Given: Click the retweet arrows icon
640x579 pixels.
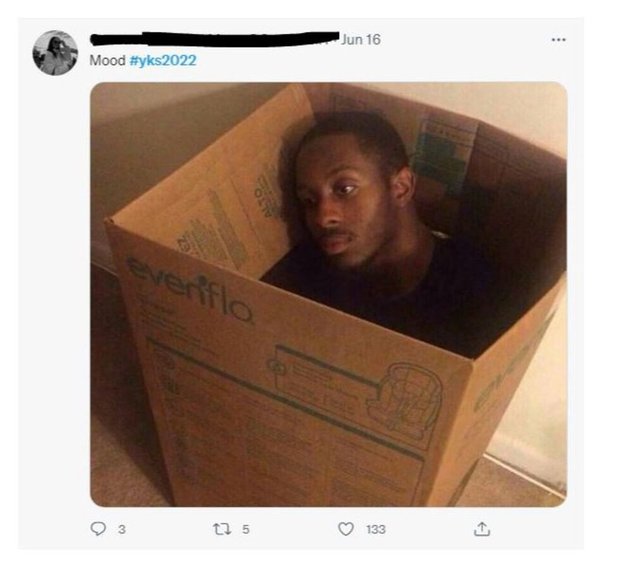Looking at the screenshot, I should click(222, 529).
